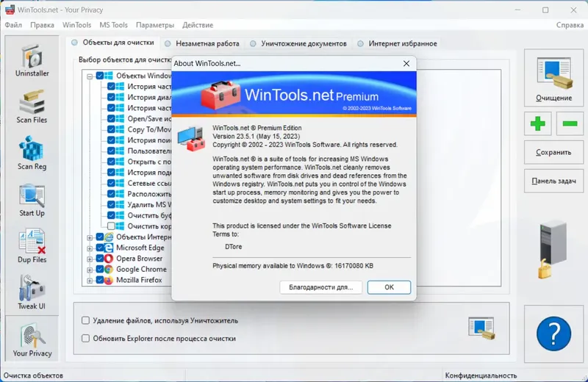Screen dimensions: 588x382
Task: Open the Uninstaller tool
Action: pos(32,61)
